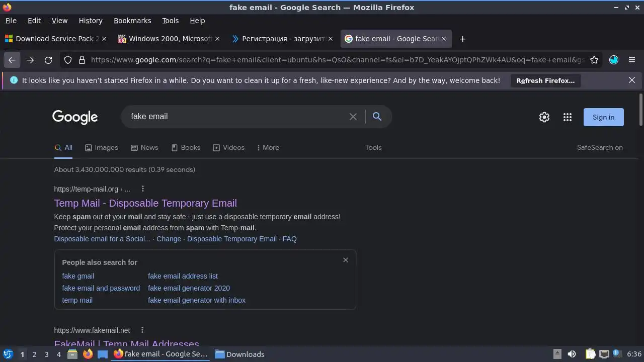
Task: Click the URL address bar
Action: click(x=337, y=60)
